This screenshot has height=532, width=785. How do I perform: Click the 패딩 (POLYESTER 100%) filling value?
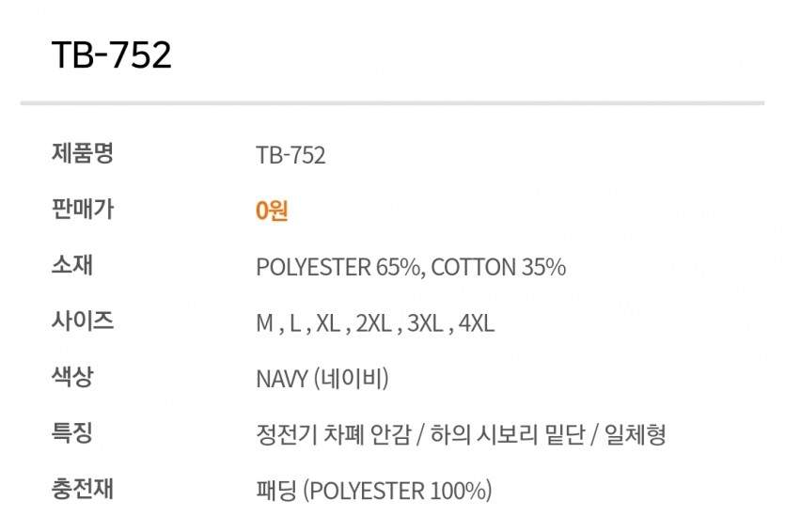pyautogui.click(x=373, y=492)
